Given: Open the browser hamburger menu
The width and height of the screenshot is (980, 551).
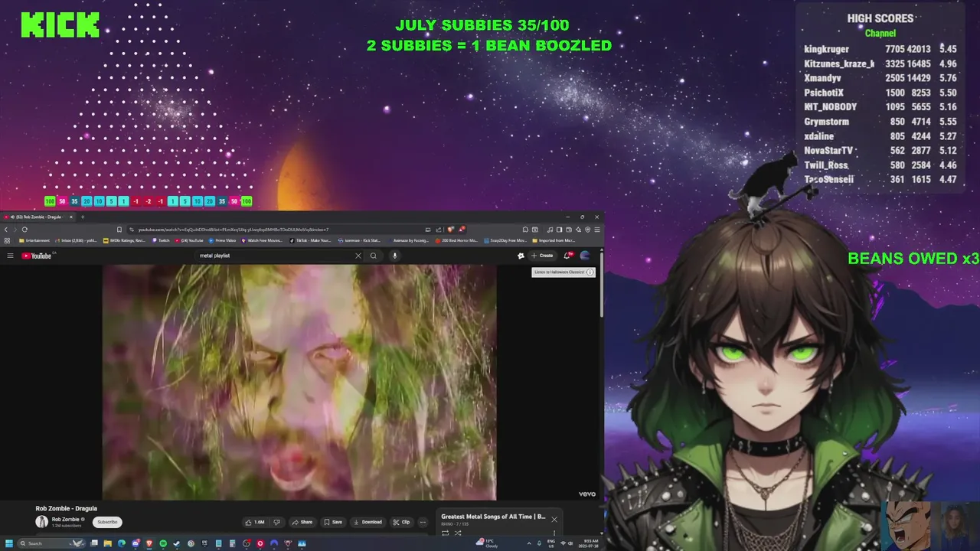Looking at the screenshot, I should click(597, 230).
